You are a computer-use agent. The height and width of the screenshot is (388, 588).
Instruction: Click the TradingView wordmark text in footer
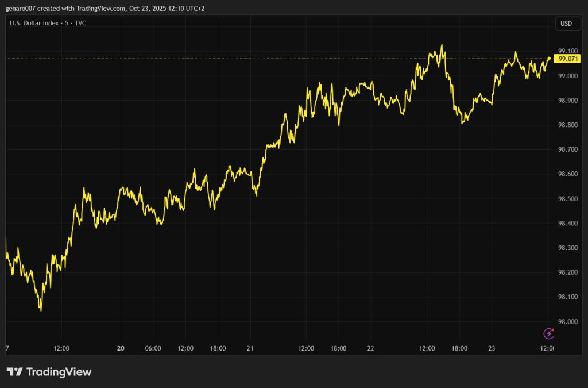pos(59,372)
